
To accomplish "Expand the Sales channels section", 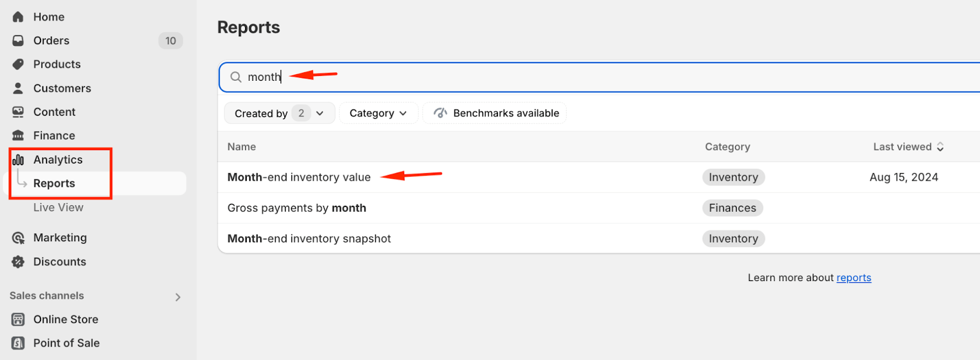I will (178, 297).
